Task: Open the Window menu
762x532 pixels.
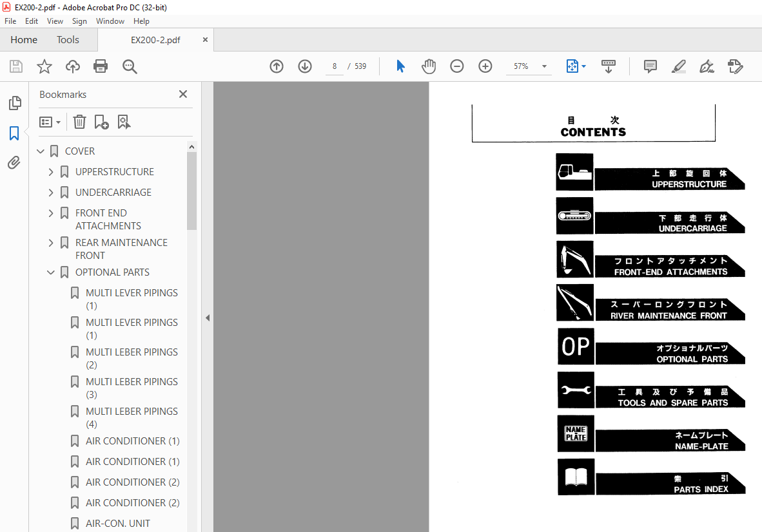Action: [110, 21]
